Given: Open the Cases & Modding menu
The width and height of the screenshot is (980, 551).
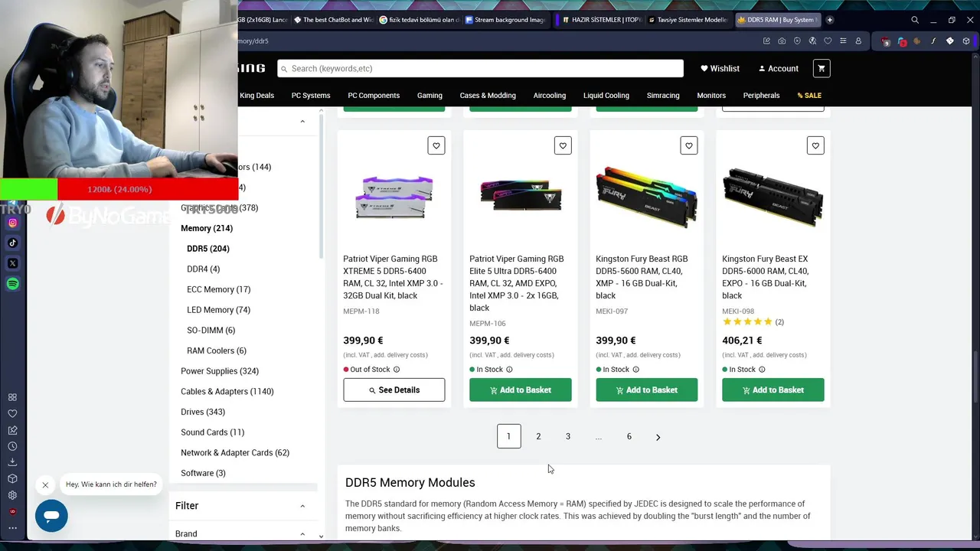Looking at the screenshot, I should pos(488,96).
